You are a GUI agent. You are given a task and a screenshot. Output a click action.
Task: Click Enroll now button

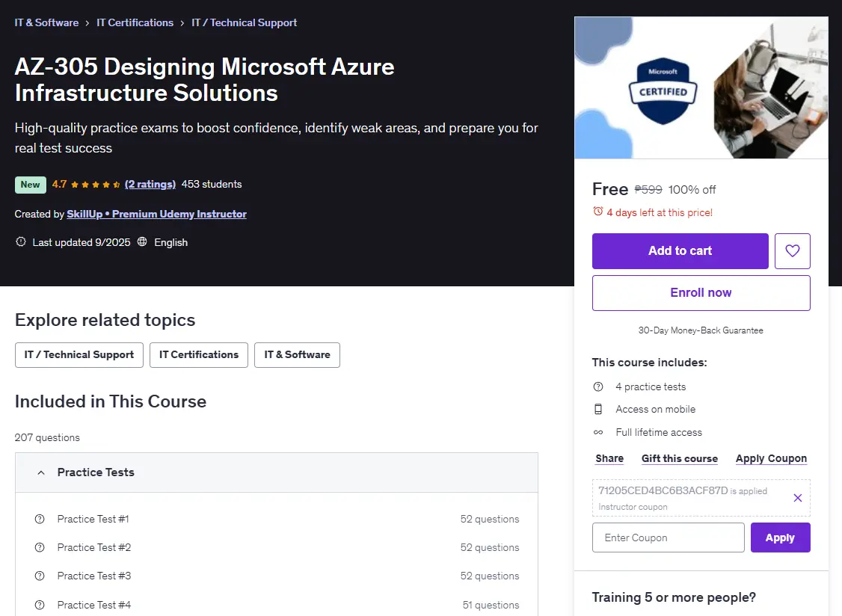pos(701,293)
